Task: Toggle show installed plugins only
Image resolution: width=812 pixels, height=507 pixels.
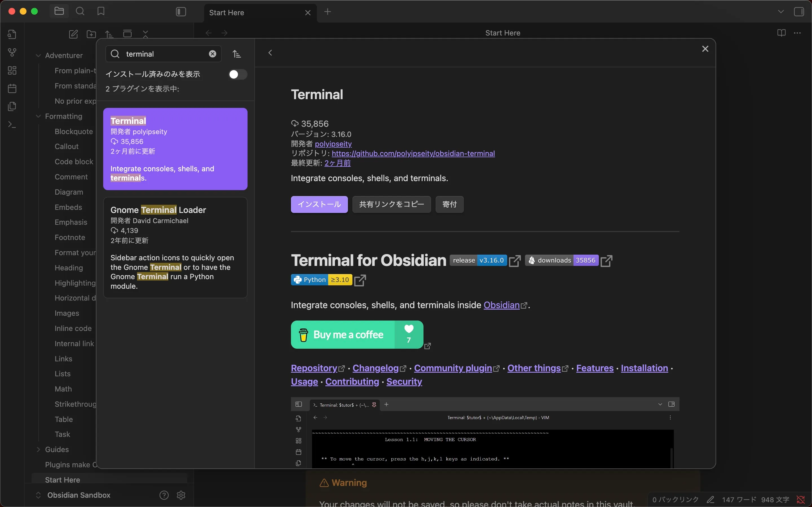Action: click(238, 74)
